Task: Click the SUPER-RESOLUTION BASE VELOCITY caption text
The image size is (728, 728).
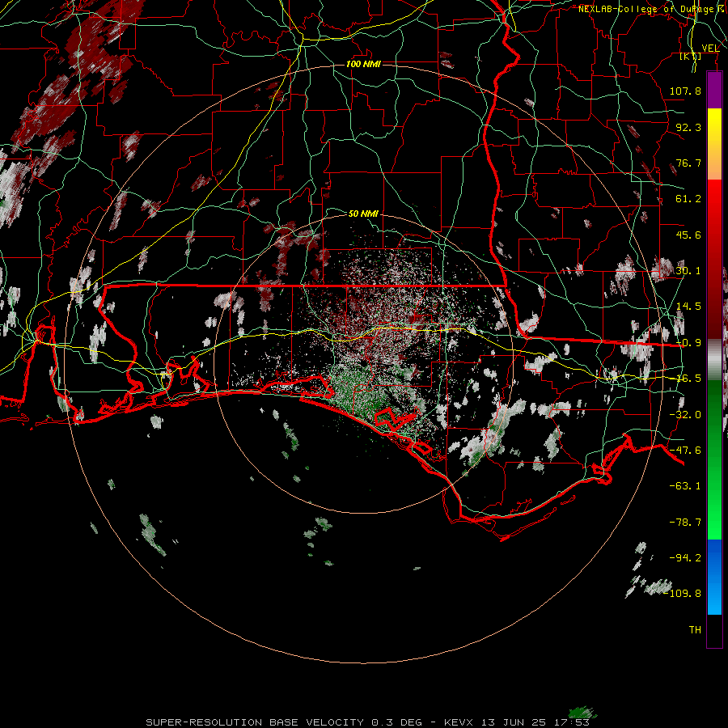Action: click(x=255, y=722)
